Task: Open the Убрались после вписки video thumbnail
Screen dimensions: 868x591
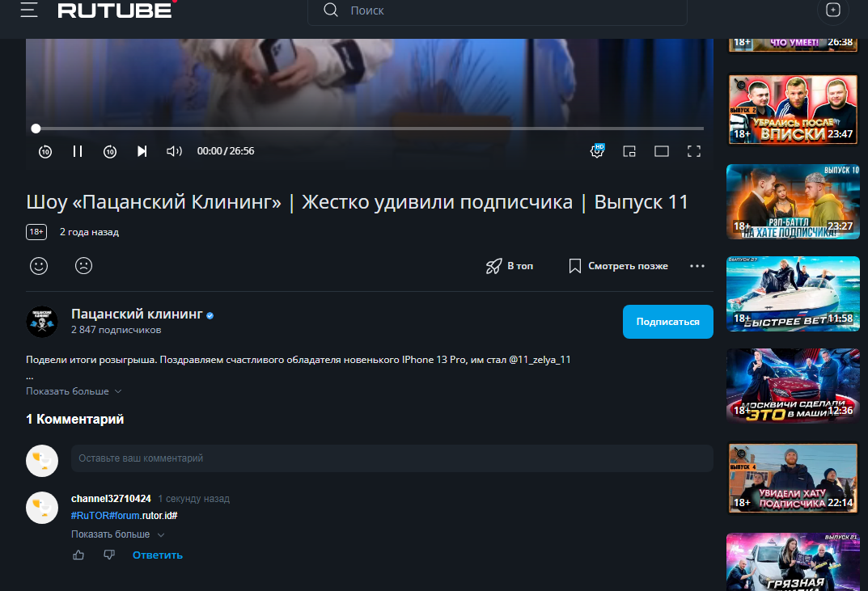Action: (x=793, y=110)
